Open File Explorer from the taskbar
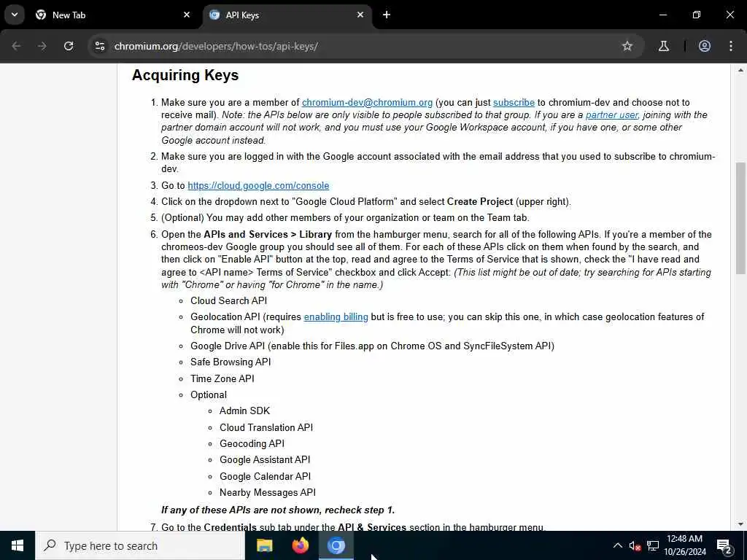747x560 pixels. pos(264,545)
